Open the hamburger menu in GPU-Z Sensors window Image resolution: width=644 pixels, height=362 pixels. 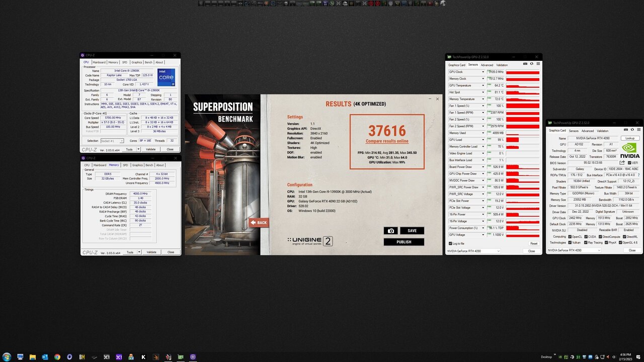tap(538, 64)
